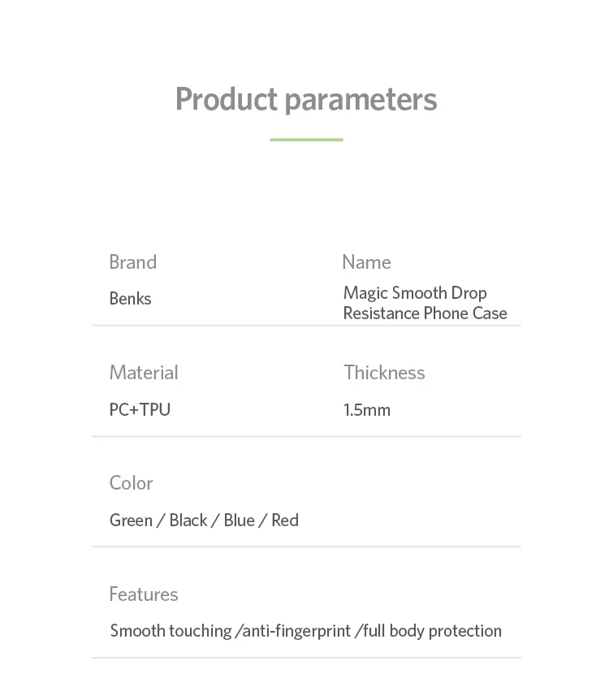Click Magic Smooth Drop text line
The width and height of the screenshot is (609, 700).
(415, 293)
